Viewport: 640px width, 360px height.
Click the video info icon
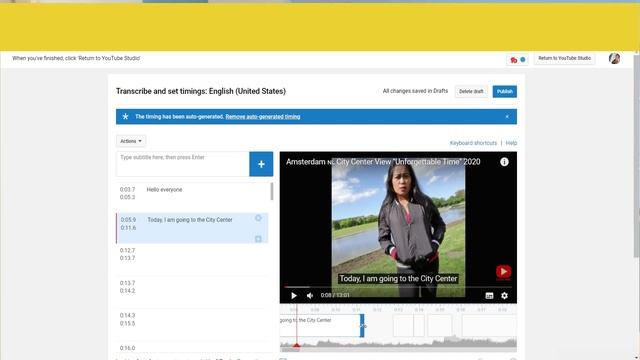point(504,162)
